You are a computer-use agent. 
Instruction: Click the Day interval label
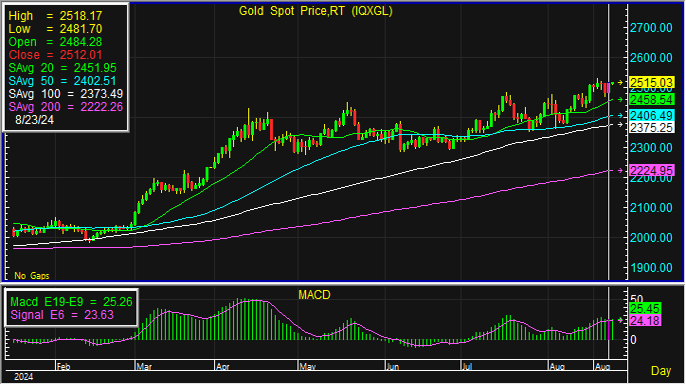tap(661, 371)
